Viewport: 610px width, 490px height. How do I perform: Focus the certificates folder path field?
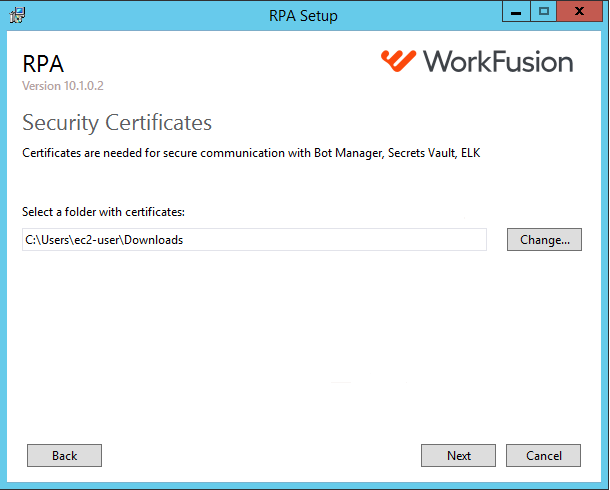[254, 240]
